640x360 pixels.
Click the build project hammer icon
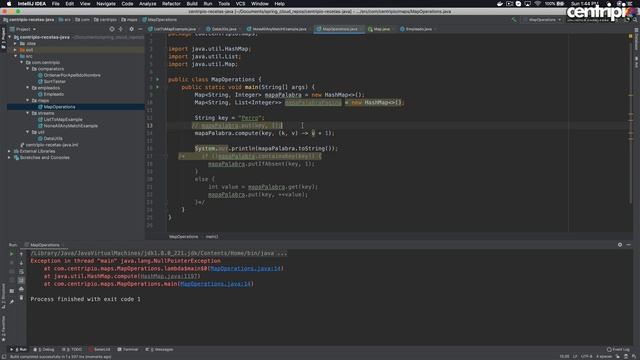pyautogui.click(x=514, y=20)
